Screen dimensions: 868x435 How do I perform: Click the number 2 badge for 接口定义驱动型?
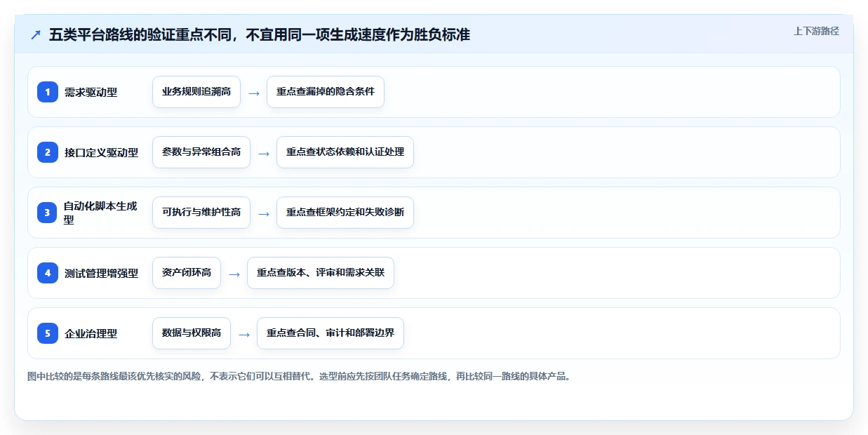coord(48,152)
